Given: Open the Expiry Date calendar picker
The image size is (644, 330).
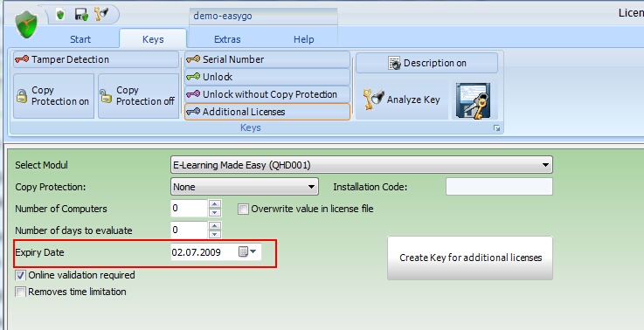Looking at the screenshot, I should (x=247, y=251).
